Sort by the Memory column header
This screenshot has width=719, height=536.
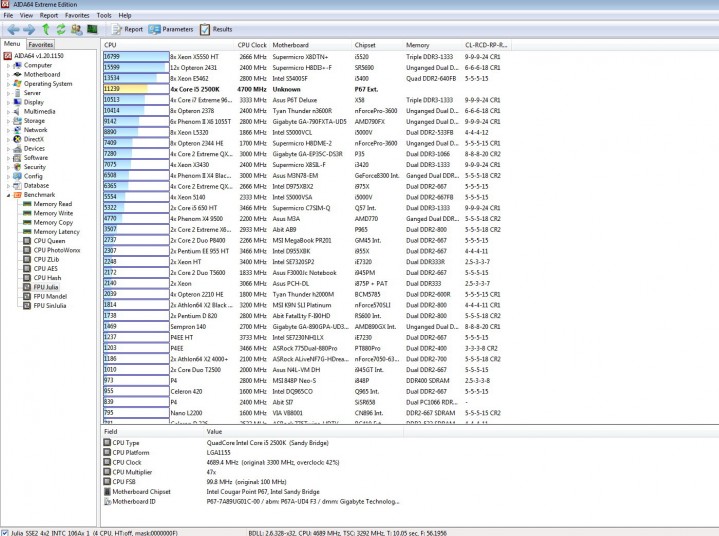tap(432, 45)
